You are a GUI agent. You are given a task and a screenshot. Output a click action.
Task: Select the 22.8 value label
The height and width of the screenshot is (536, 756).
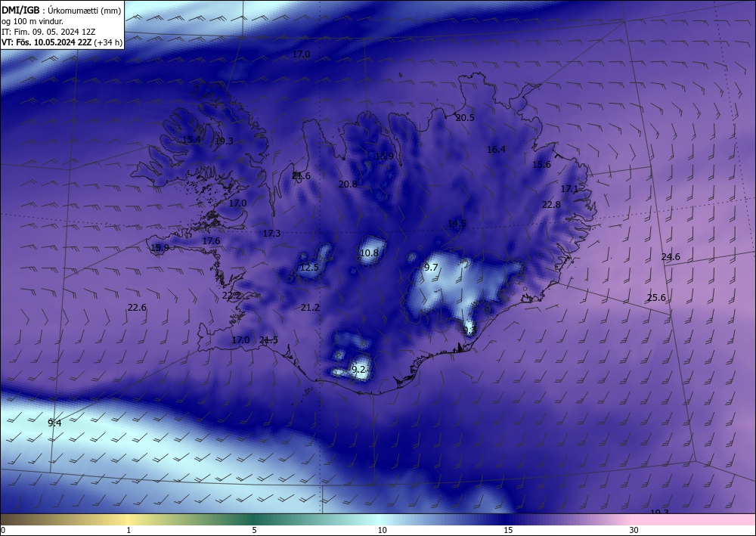click(x=551, y=204)
